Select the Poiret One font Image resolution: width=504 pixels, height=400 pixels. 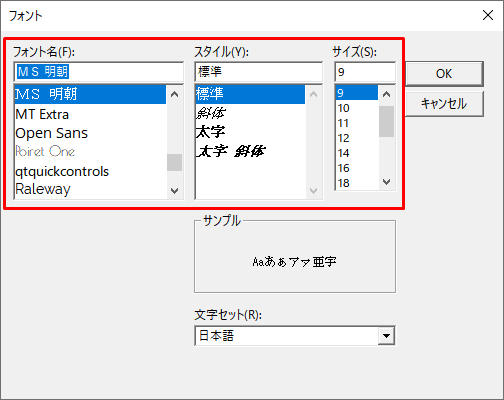(x=90, y=152)
